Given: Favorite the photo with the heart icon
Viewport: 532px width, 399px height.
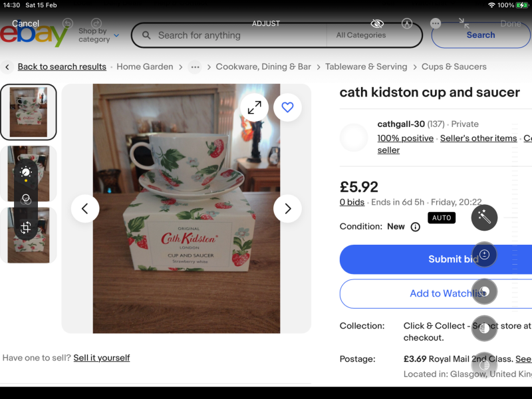Looking at the screenshot, I should pos(287,106).
